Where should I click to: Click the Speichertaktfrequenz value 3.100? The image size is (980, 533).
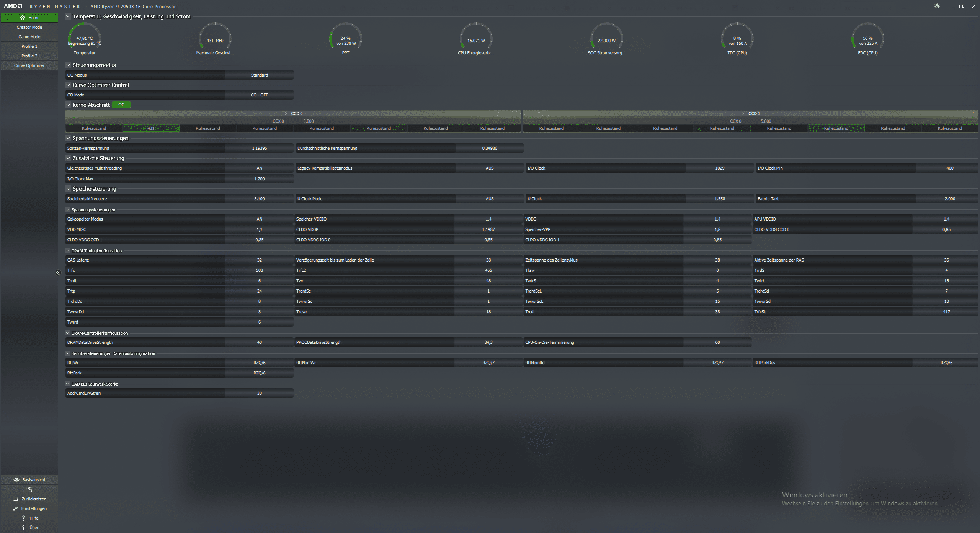tap(260, 199)
